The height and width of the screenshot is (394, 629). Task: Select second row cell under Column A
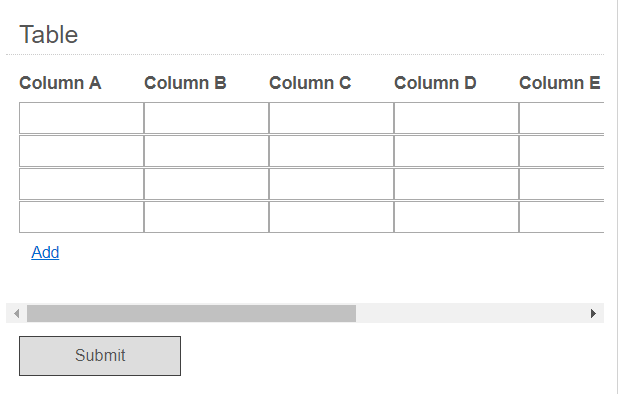tap(81, 151)
